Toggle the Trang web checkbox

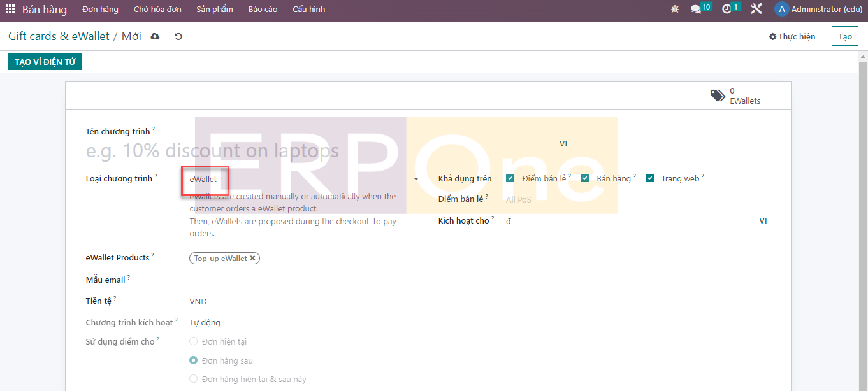[x=649, y=178]
